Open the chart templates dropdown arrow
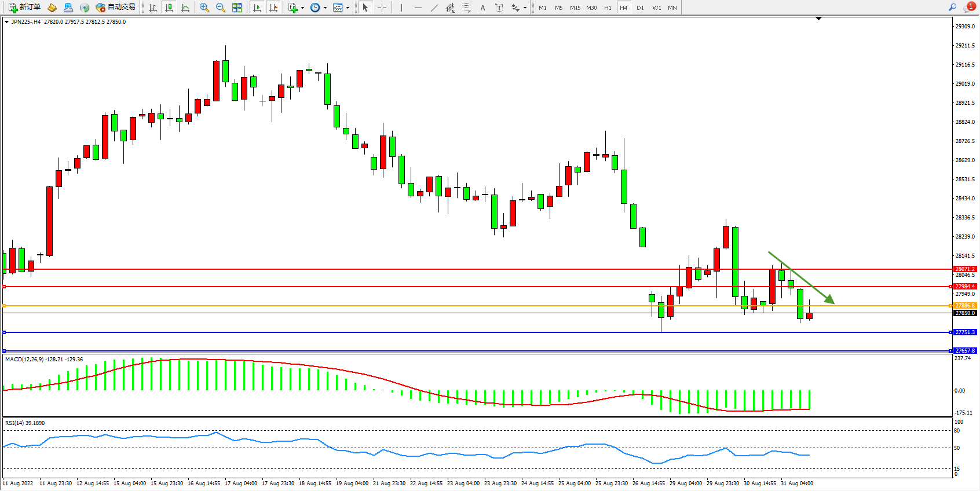980x491 pixels. click(x=348, y=8)
